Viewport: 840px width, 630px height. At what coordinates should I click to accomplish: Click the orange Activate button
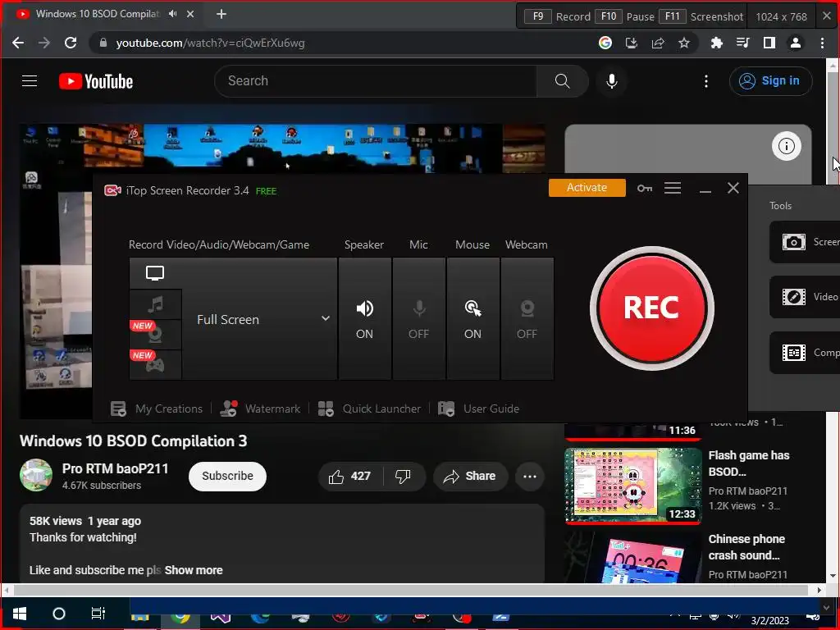click(587, 188)
